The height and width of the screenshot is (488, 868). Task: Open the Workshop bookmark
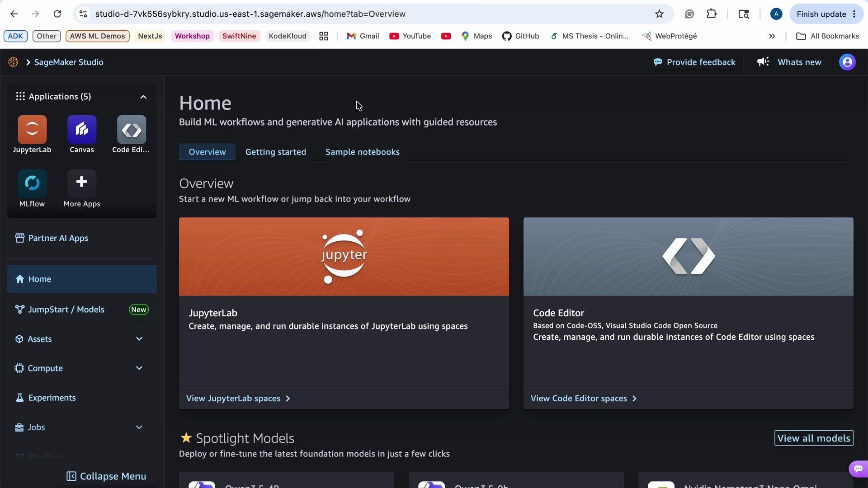click(192, 36)
